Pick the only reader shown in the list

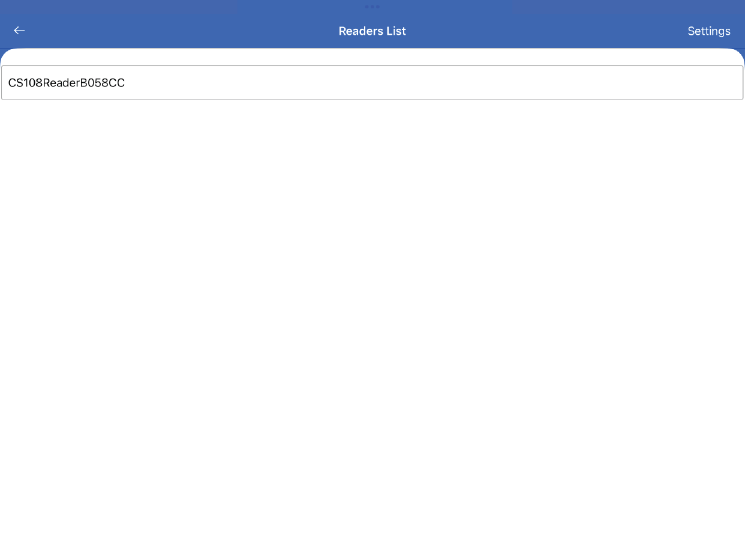click(x=372, y=83)
